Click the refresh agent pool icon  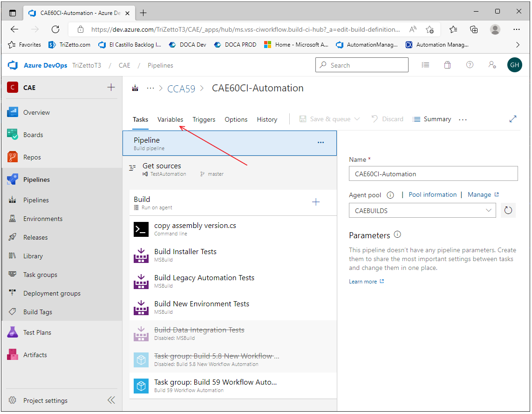coord(508,211)
